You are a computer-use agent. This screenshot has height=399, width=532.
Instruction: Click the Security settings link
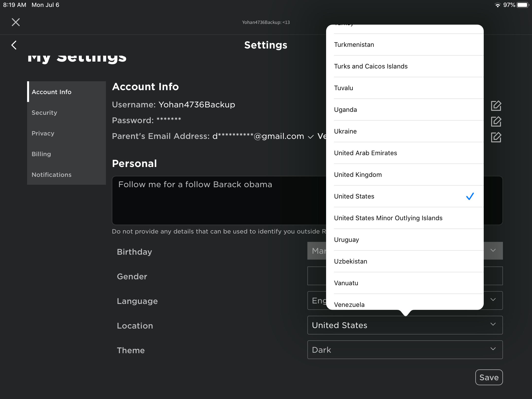click(45, 113)
